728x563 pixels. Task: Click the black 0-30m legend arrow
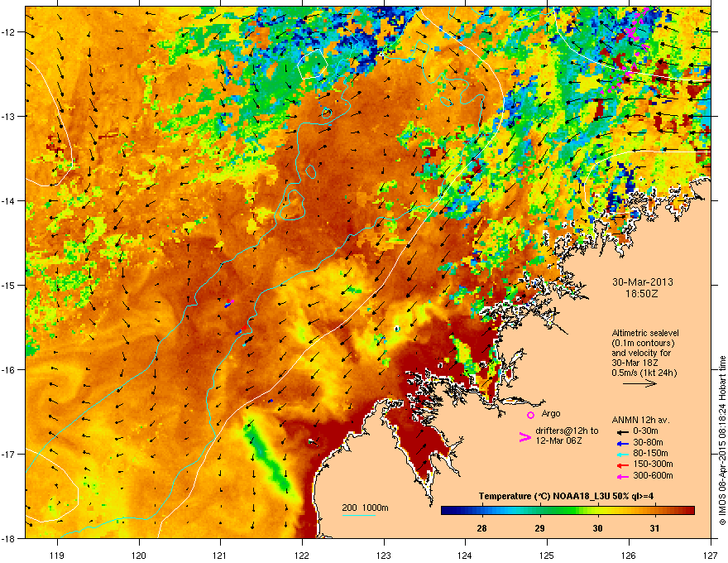[622, 431]
